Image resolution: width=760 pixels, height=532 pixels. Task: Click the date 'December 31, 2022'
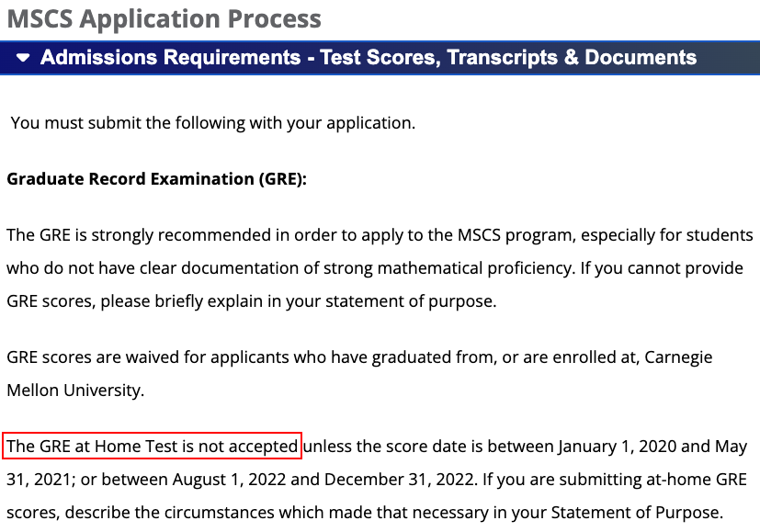coord(399,480)
